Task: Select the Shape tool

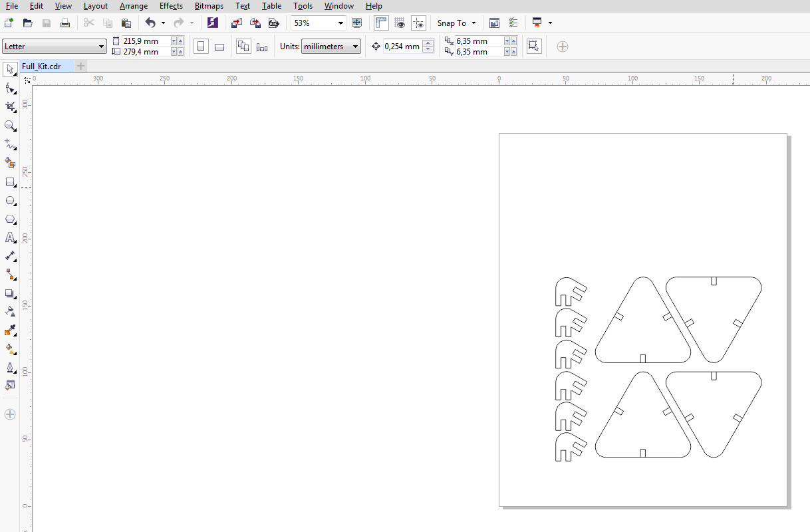Action: [x=10, y=88]
